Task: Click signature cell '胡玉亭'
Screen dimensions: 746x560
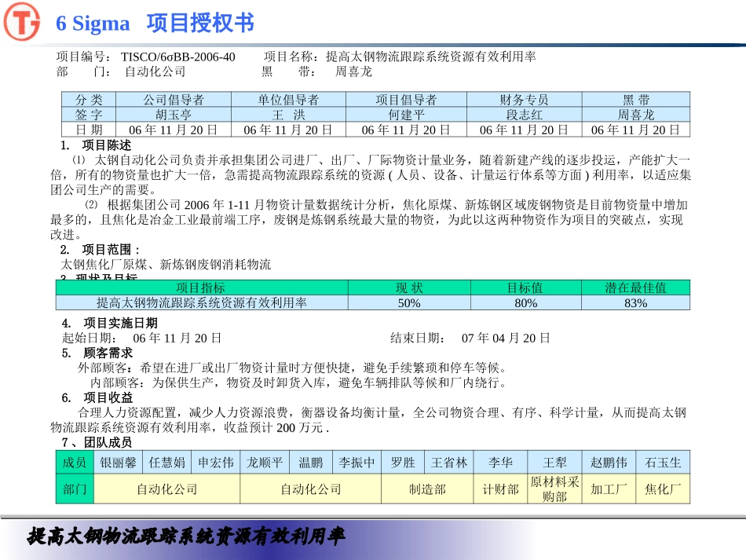Action: pyautogui.click(x=174, y=115)
